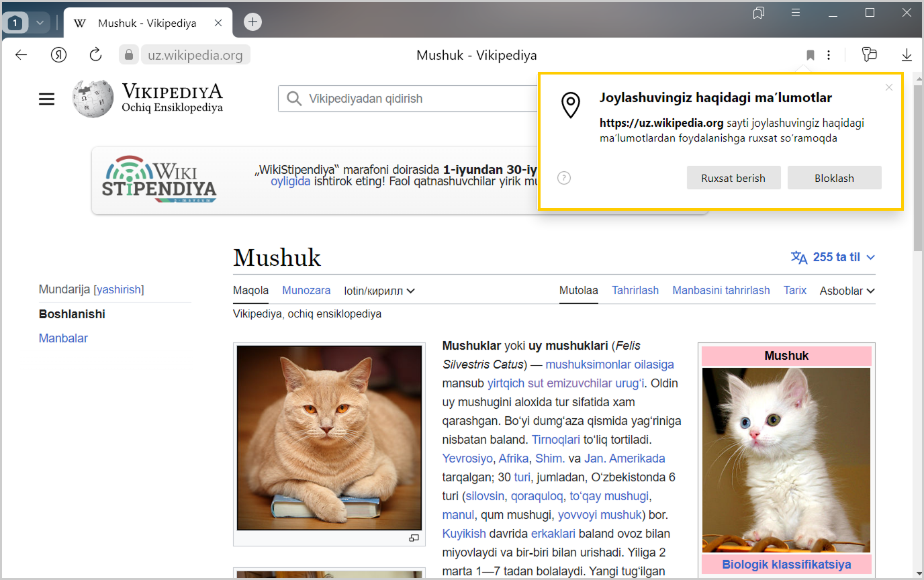Open the Tarix history tab
924x580 pixels.
point(795,291)
